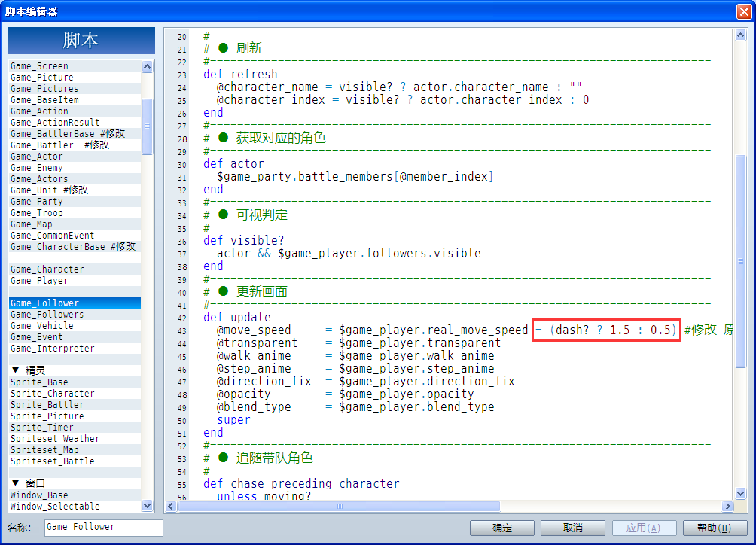Select the highlighted Game_Follower script

(75, 303)
